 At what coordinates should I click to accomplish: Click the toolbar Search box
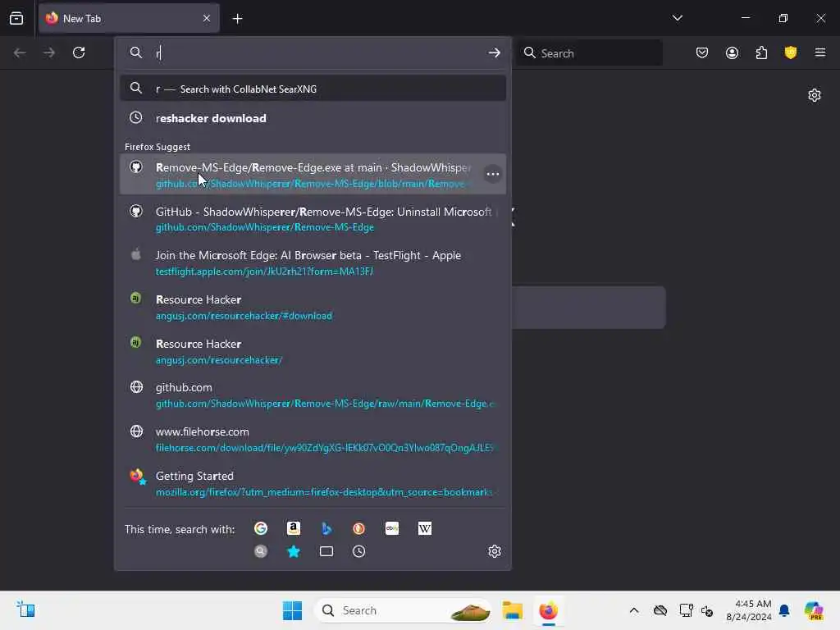589,53
